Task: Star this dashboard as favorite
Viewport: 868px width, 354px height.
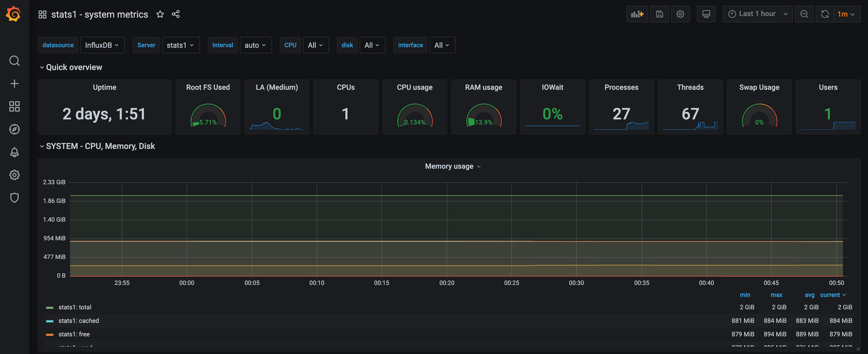Action: (x=160, y=14)
